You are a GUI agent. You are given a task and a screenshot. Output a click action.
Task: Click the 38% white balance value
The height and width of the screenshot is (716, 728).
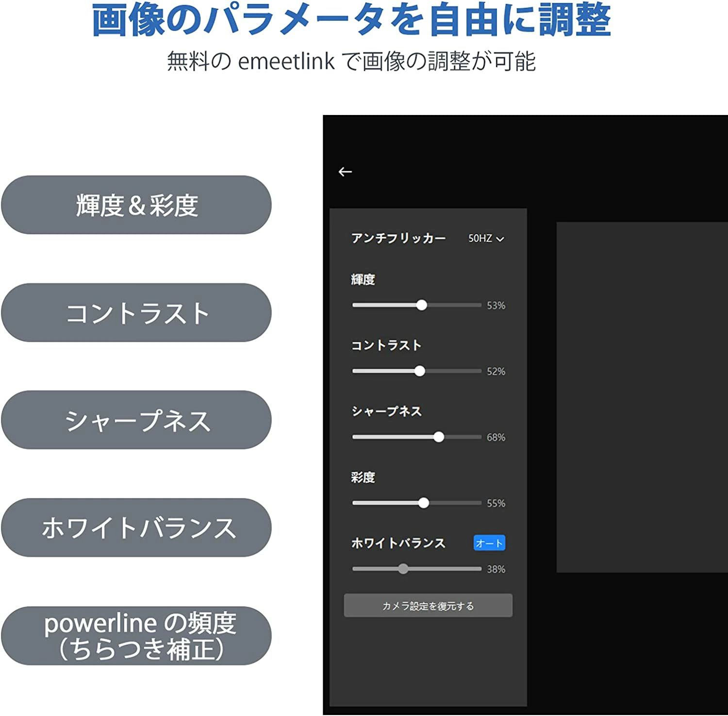pyautogui.click(x=496, y=570)
